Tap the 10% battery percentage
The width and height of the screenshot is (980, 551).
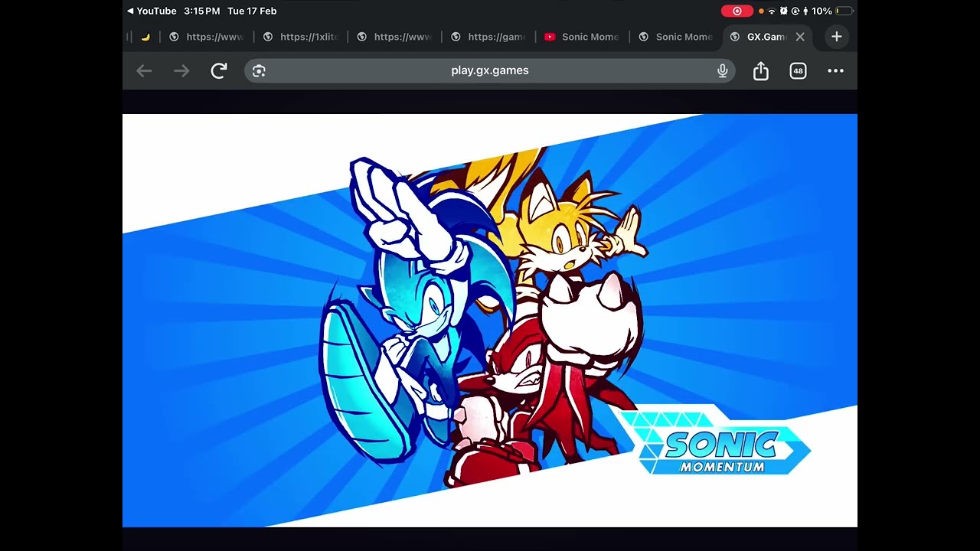pos(822,11)
